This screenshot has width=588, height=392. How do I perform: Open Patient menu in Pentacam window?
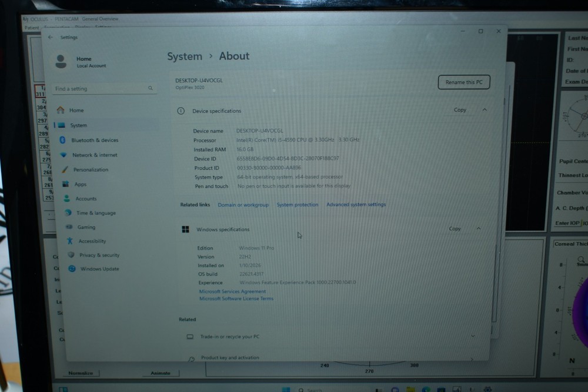[x=32, y=28]
